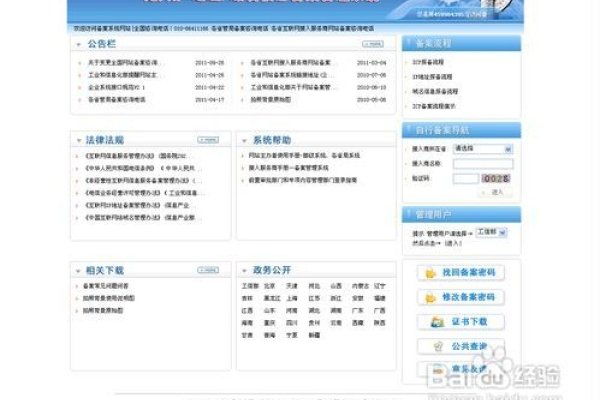Select 河北 in 政务公开 list
The width and height of the screenshot is (600, 400).
tap(314, 286)
